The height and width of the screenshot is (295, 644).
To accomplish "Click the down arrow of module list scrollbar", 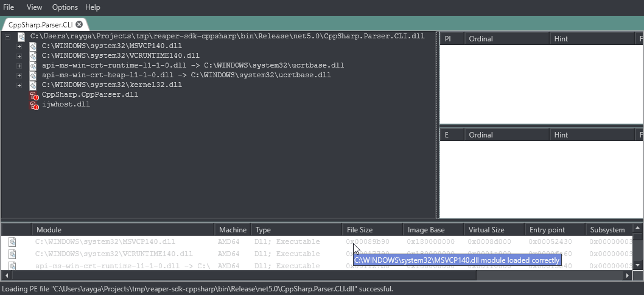I will pos(637,265).
